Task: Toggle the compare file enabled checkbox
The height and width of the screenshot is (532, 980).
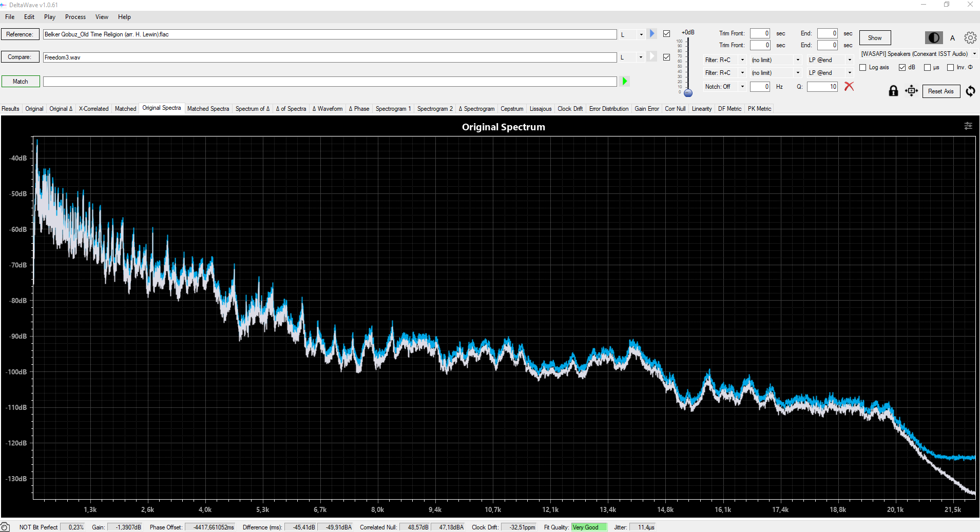Action: click(666, 57)
